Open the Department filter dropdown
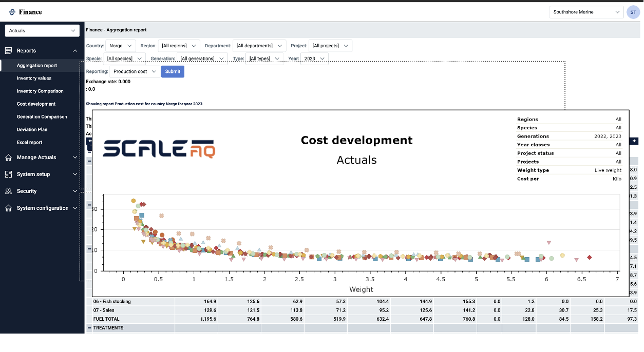Screen dimensions: 644x352 click(259, 46)
